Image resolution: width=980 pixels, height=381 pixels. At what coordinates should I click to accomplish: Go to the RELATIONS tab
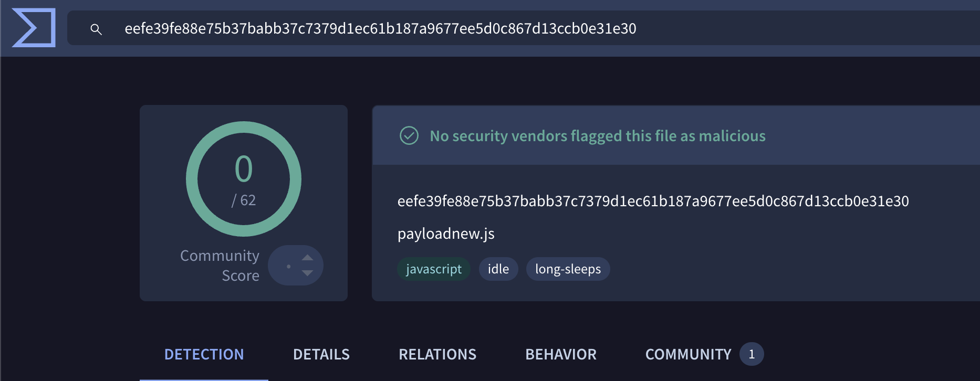437,355
